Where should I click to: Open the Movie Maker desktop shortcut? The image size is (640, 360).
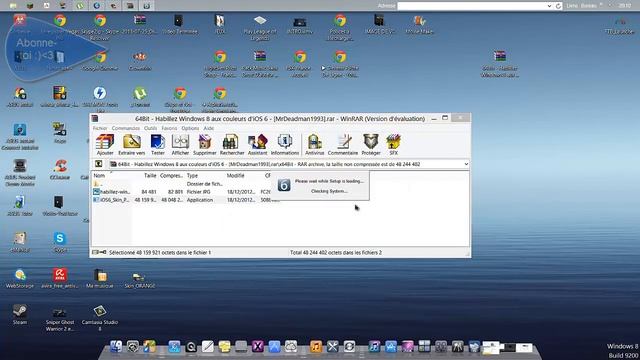[x=419, y=24]
